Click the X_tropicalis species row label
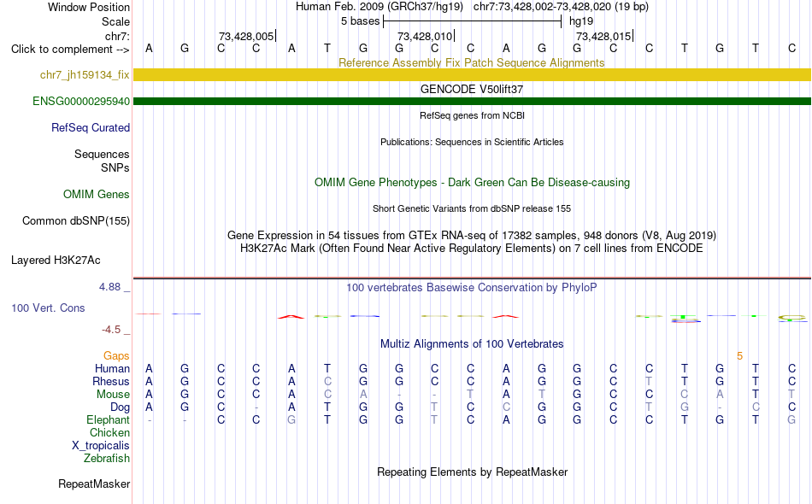812x504 pixels. 101,446
